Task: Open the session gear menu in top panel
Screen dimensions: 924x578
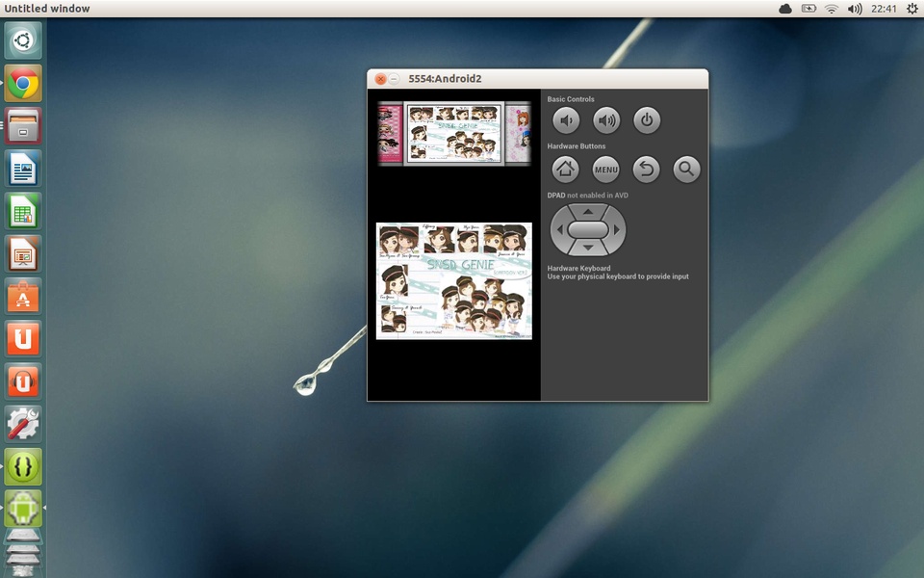Action: (911, 9)
